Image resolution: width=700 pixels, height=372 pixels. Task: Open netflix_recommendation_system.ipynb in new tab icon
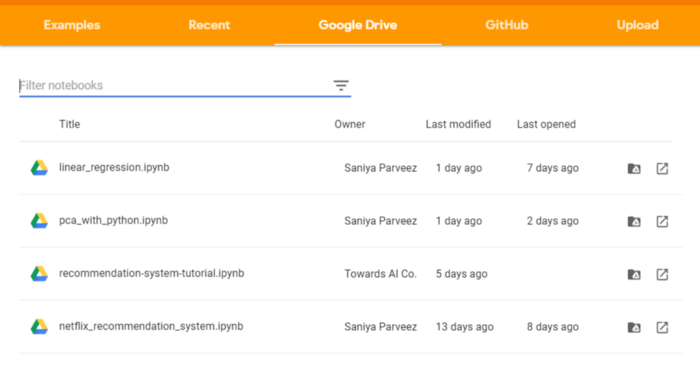662,327
